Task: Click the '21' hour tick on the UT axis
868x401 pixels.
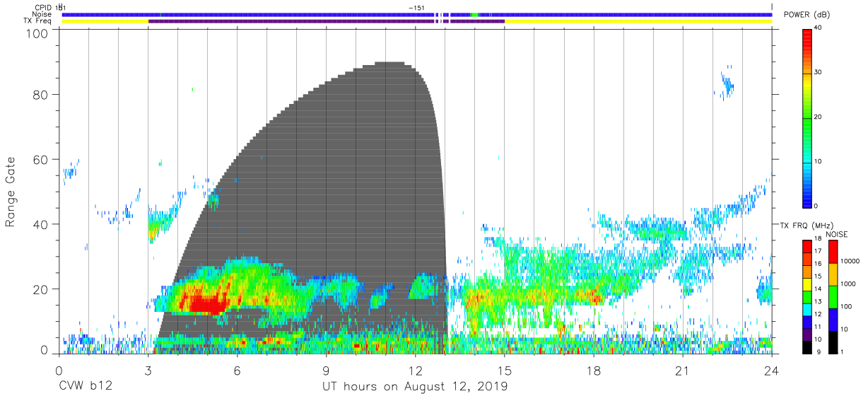Action: click(683, 371)
